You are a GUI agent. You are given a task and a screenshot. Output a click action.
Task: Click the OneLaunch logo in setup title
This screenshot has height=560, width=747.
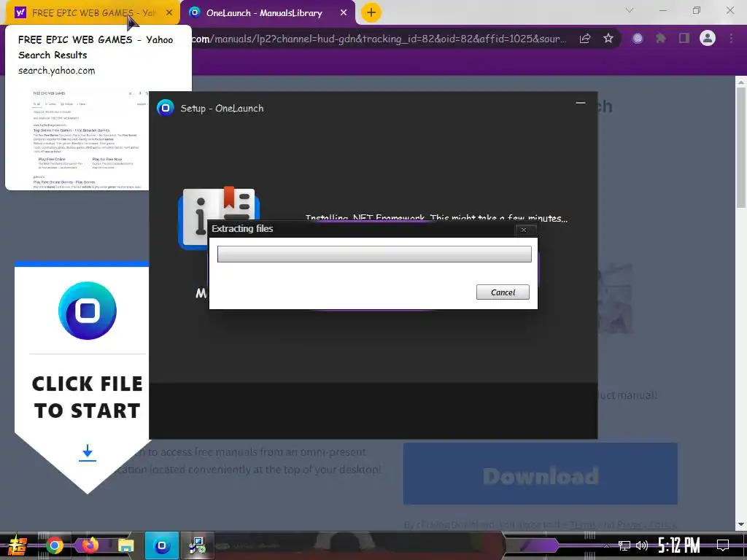point(166,108)
